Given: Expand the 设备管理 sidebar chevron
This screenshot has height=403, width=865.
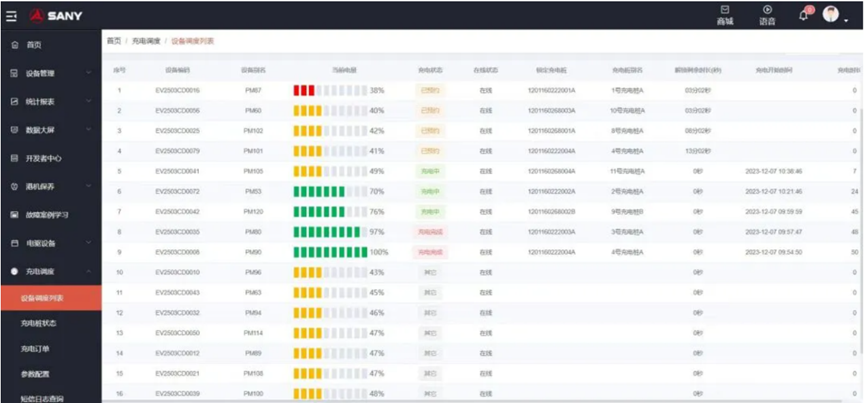Looking at the screenshot, I should click(x=89, y=73).
